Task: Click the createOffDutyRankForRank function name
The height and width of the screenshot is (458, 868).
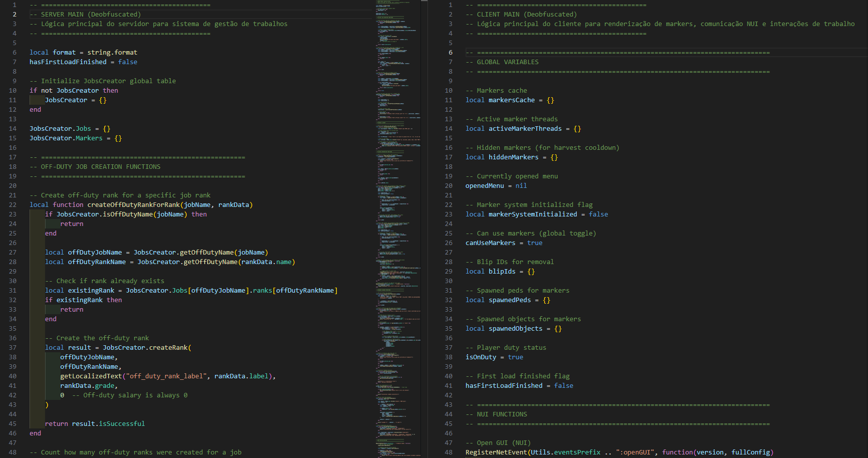Action: (x=133, y=205)
